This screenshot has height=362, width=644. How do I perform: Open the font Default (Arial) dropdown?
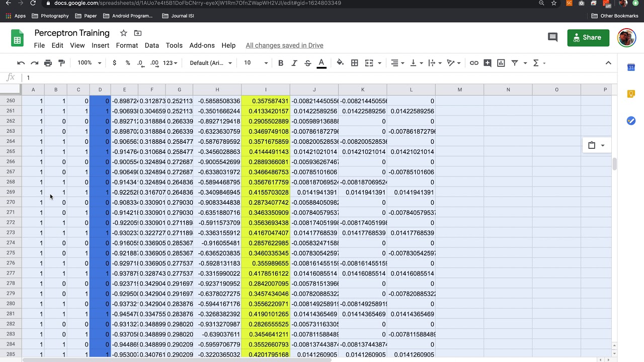211,63
